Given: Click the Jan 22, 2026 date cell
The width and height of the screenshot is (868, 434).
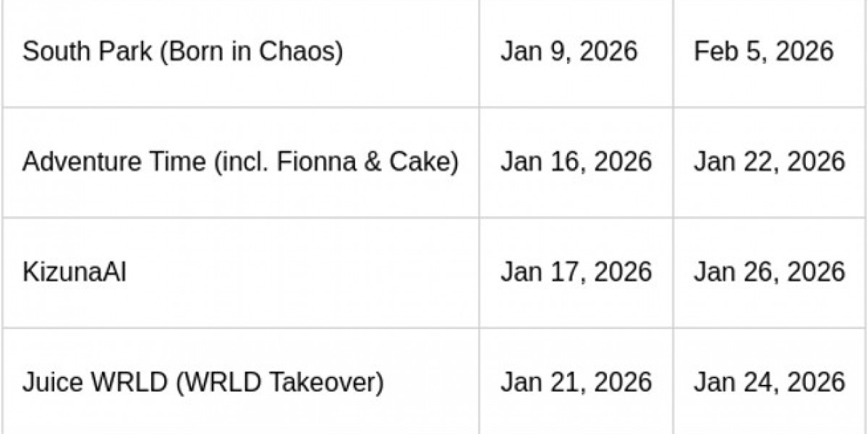Looking at the screenshot, I should [x=769, y=161].
